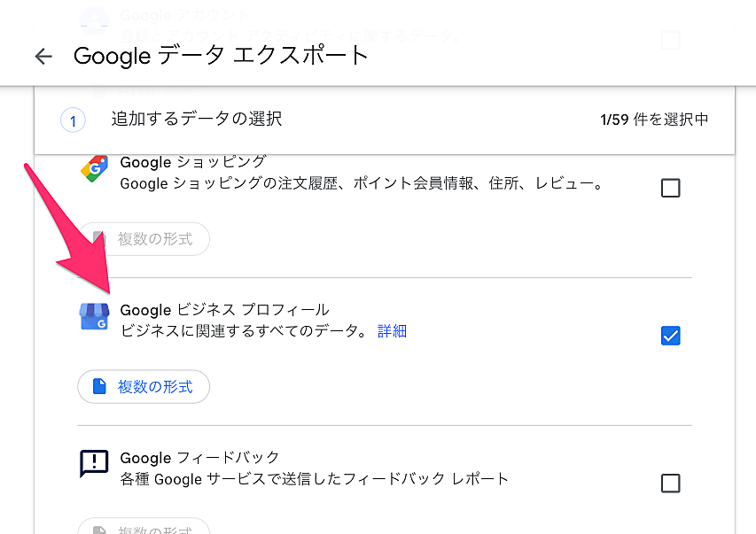Click the 1/59 件を選択中 counter

(654, 120)
